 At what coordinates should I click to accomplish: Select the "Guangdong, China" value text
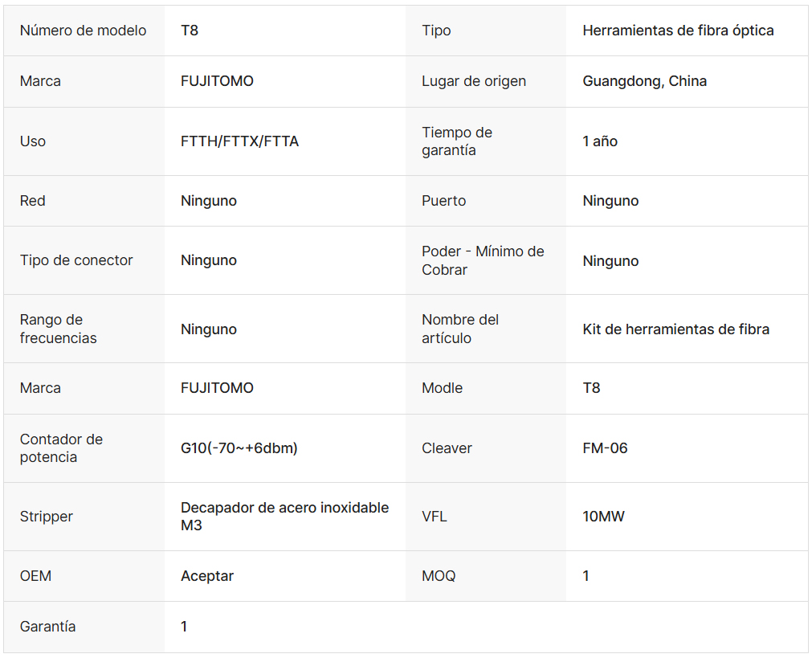point(644,81)
